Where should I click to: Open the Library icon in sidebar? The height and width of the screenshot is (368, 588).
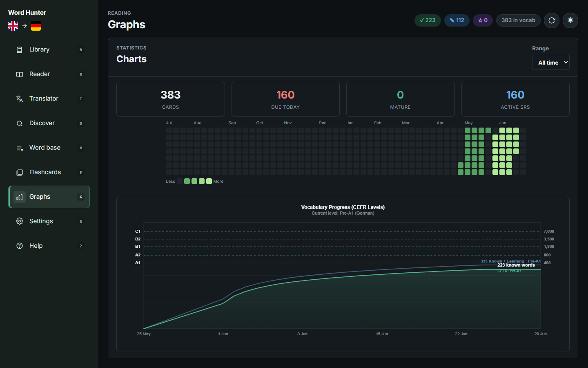pos(20,50)
